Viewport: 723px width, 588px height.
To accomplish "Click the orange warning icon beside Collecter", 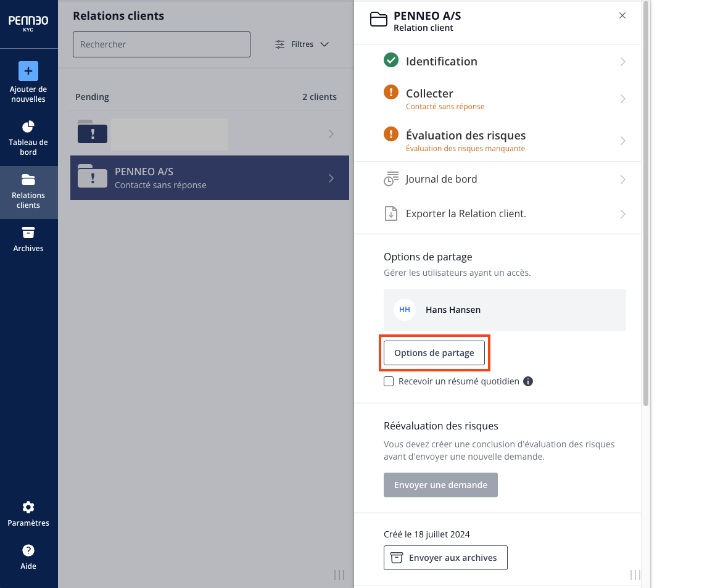I will pyautogui.click(x=391, y=92).
